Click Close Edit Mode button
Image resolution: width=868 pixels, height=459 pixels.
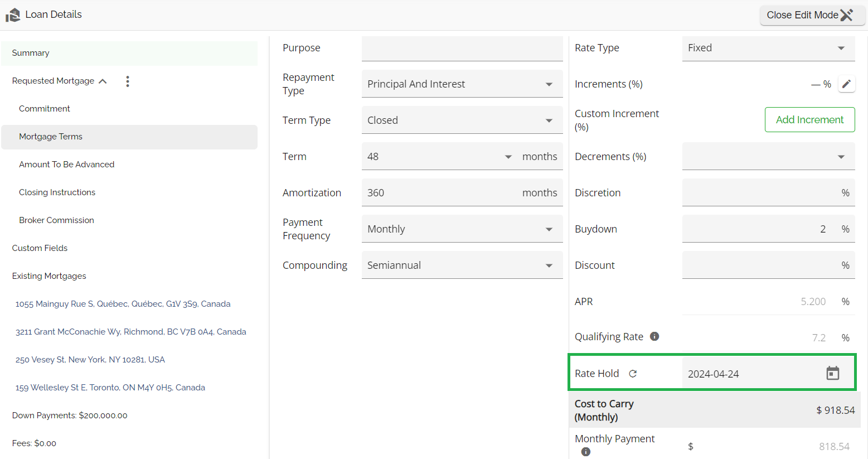(x=812, y=15)
